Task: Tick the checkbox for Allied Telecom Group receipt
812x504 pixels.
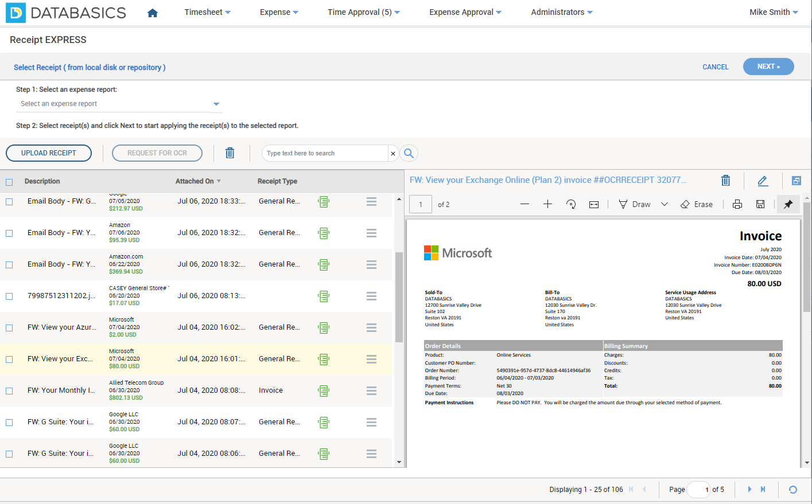Action: click(9, 391)
